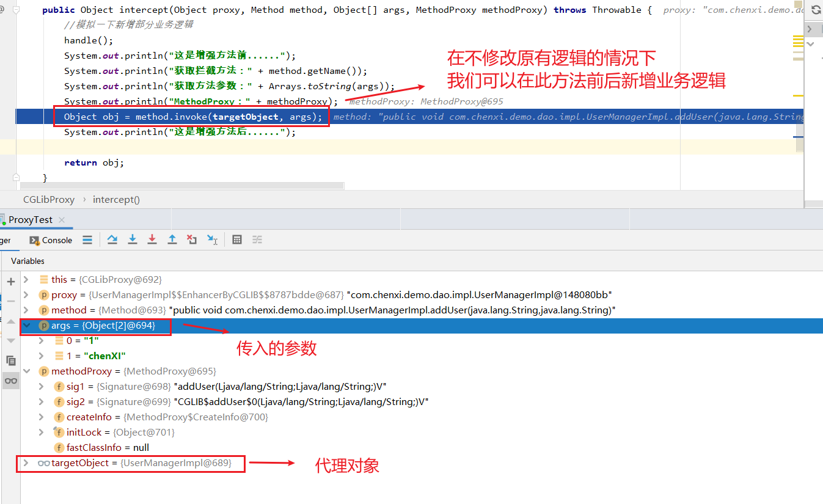Expand args element 0 = "1"
823x504 pixels.
41,340
